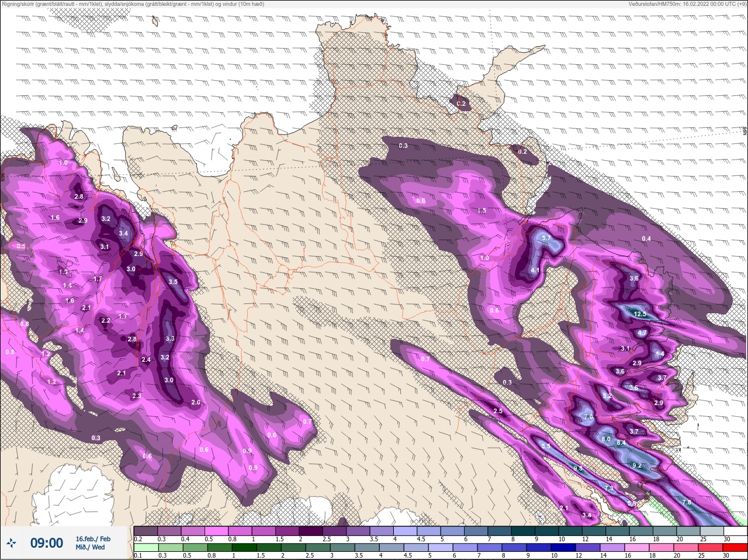Click the 4.7 precipitation value on the map
The width and height of the screenshot is (748, 560).
coord(642,333)
